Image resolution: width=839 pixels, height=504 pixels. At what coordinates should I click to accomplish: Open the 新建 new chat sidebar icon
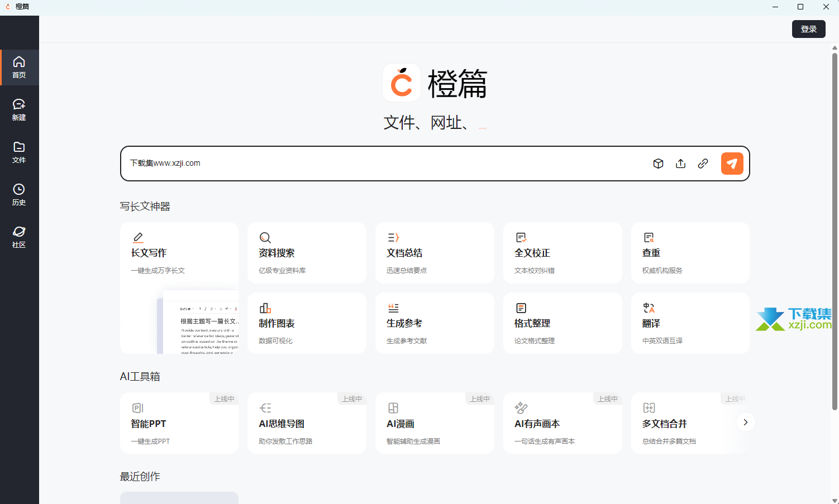tap(19, 109)
